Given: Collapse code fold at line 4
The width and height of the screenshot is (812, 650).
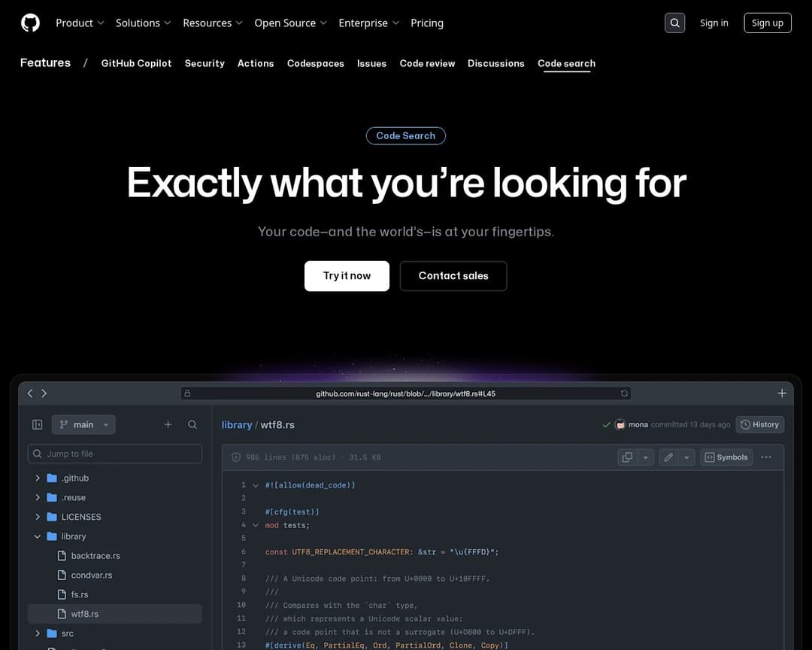Looking at the screenshot, I should [x=256, y=525].
